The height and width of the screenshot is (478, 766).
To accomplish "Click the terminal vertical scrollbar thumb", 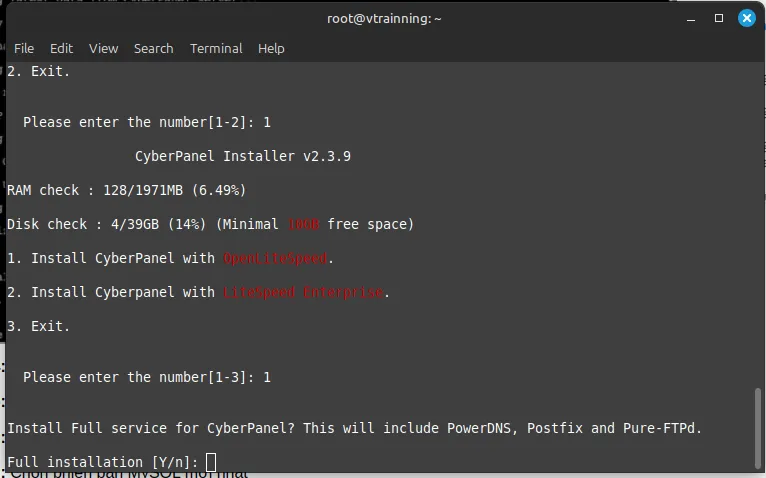I will (x=756, y=428).
